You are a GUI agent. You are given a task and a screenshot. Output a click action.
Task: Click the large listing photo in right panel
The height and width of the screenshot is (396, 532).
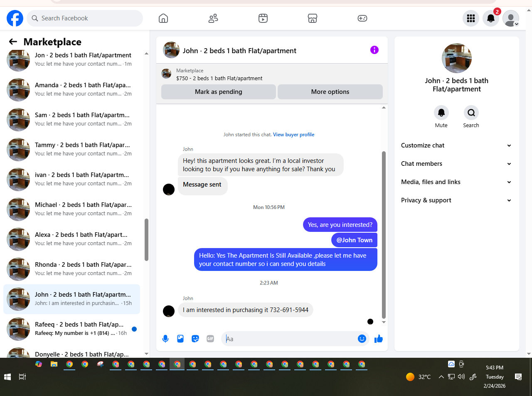point(457,58)
